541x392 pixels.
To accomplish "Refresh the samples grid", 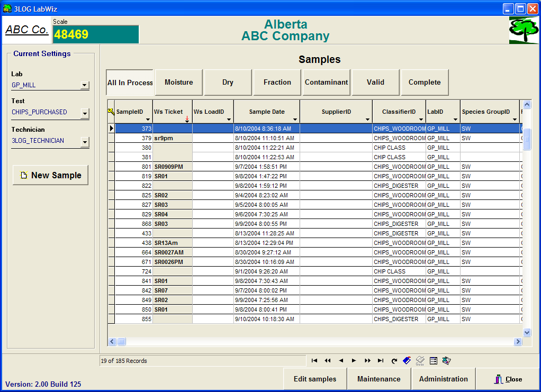I will point(394,361).
